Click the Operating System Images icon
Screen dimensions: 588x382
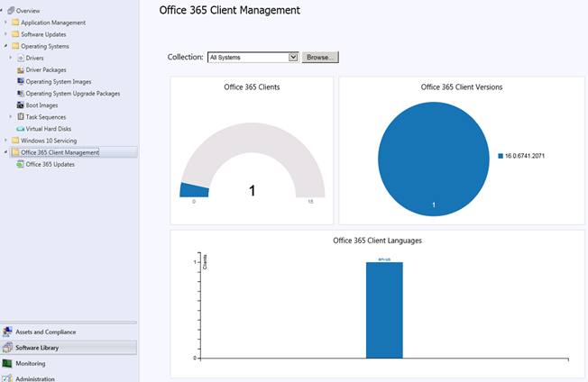click(21, 81)
